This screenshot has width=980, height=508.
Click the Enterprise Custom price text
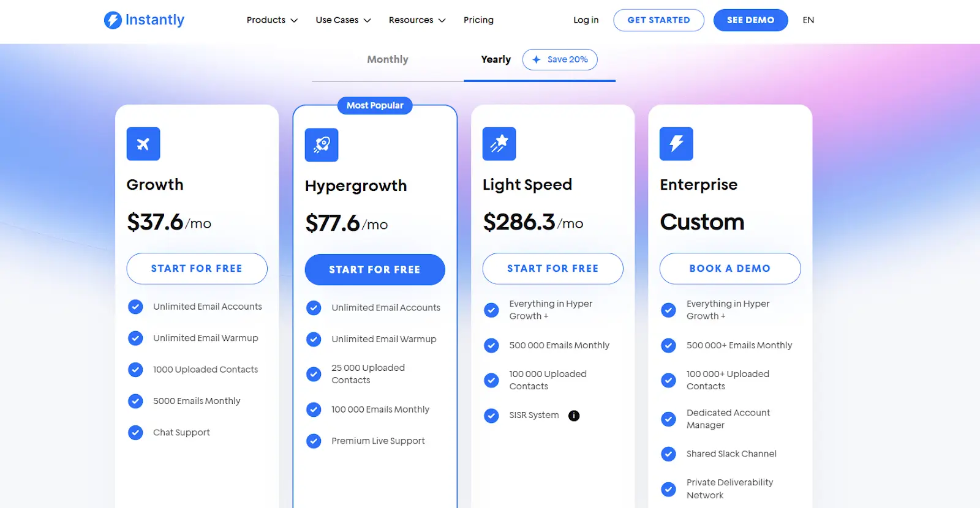click(x=702, y=222)
